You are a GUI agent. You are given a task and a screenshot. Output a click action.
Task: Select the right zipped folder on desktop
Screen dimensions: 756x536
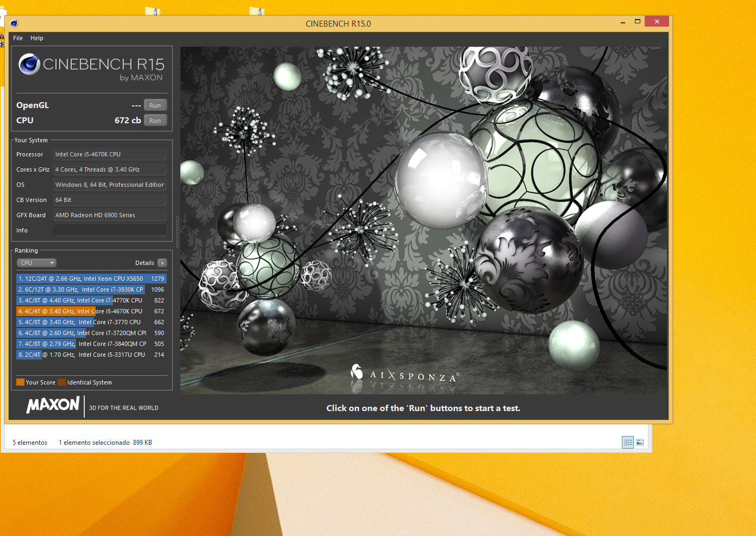tap(257, 10)
